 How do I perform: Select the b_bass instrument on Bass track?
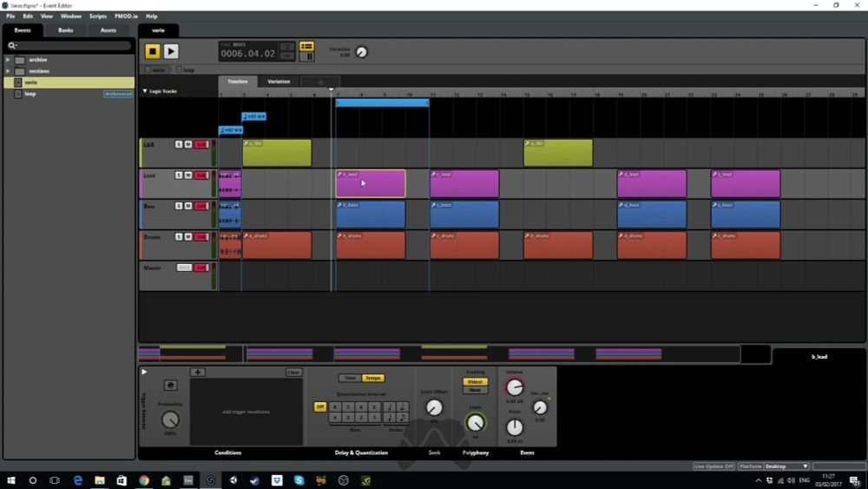[x=371, y=215]
